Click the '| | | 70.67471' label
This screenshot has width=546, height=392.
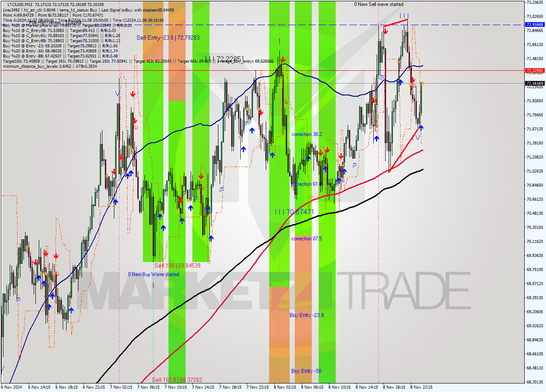pos(294,212)
